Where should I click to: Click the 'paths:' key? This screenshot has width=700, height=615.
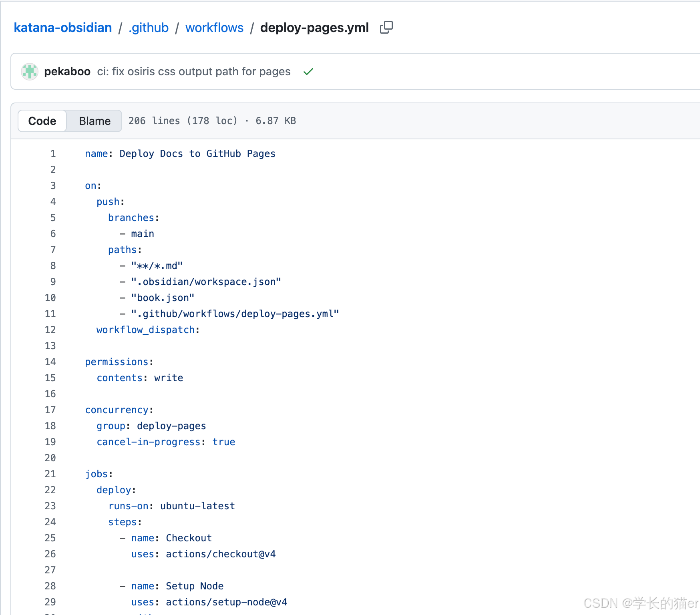click(125, 250)
